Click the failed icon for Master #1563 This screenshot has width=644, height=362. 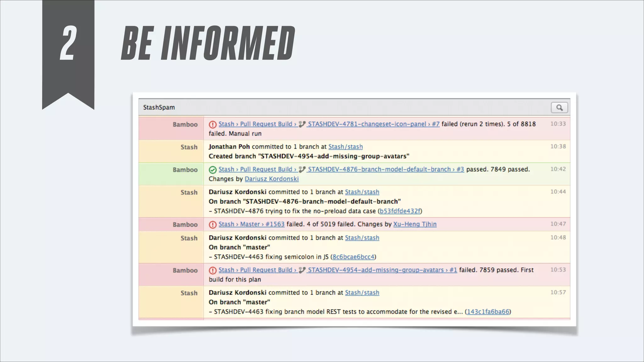pyautogui.click(x=213, y=224)
